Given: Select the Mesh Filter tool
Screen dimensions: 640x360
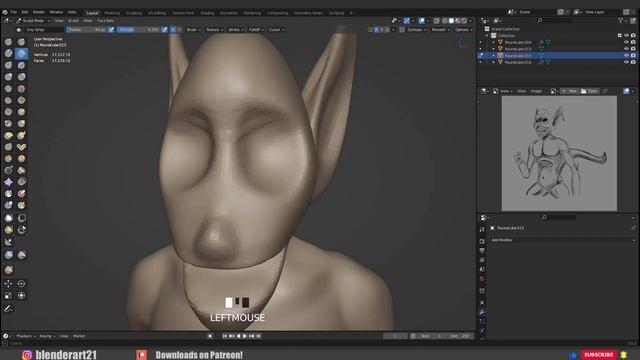Looking at the screenshot, I should [x=8, y=255].
